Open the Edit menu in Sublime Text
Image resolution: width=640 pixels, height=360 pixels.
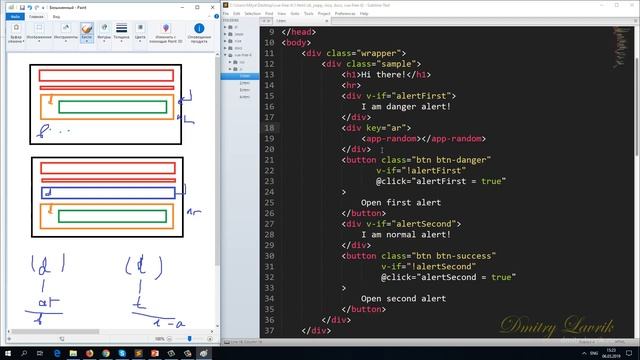pyautogui.click(x=236, y=13)
